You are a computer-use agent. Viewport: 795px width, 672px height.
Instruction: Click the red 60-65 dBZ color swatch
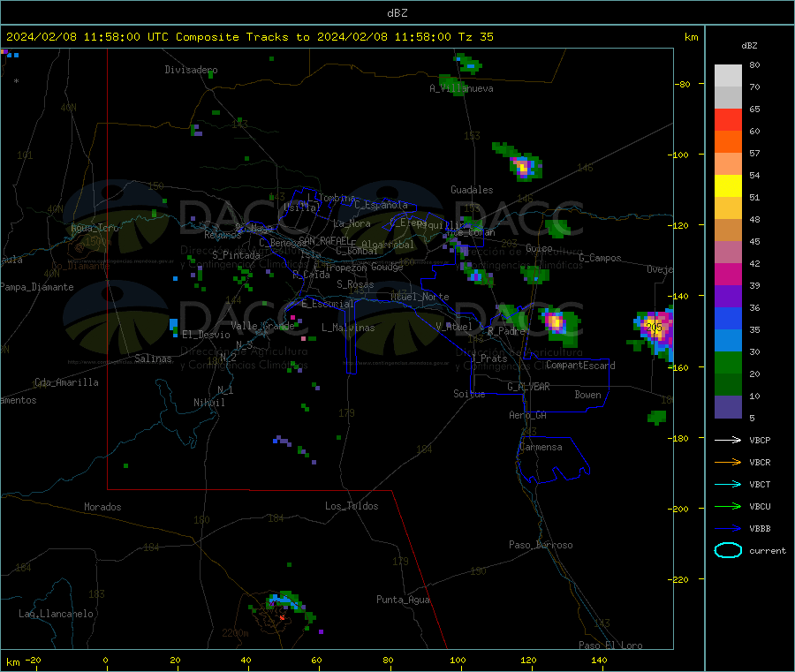click(728, 119)
